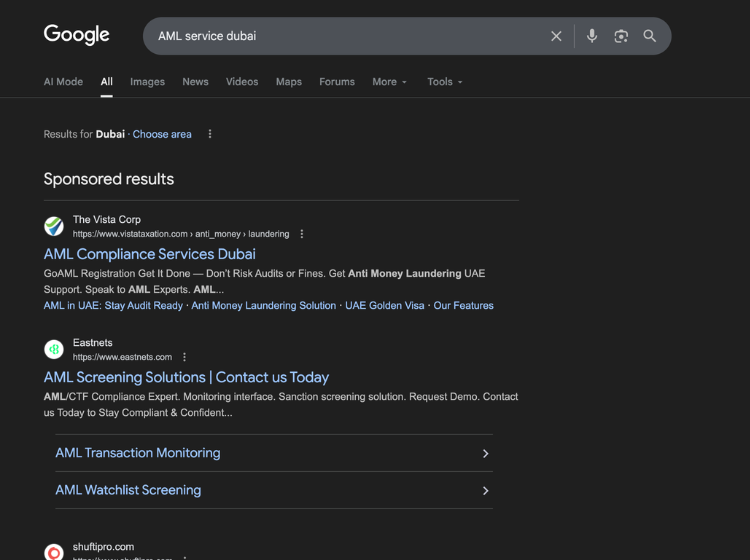
Task: Expand the AML Watchlist Screening row chevron
Action: click(x=485, y=491)
